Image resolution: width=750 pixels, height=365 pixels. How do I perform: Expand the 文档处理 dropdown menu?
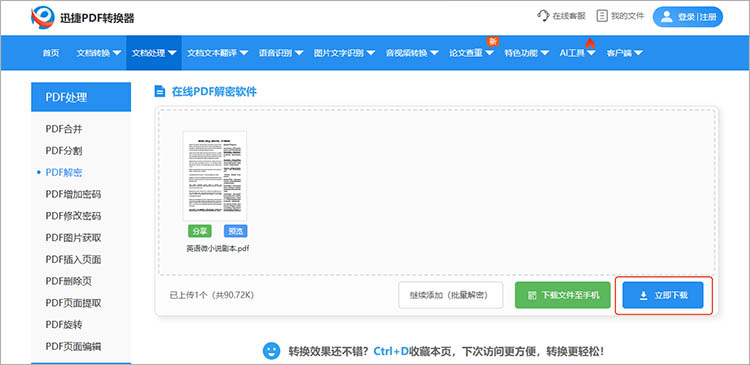point(154,53)
